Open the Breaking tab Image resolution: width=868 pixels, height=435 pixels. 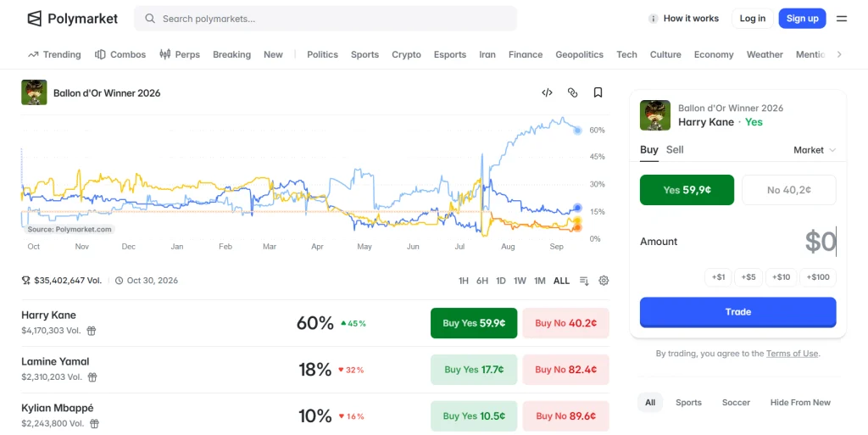pos(231,54)
